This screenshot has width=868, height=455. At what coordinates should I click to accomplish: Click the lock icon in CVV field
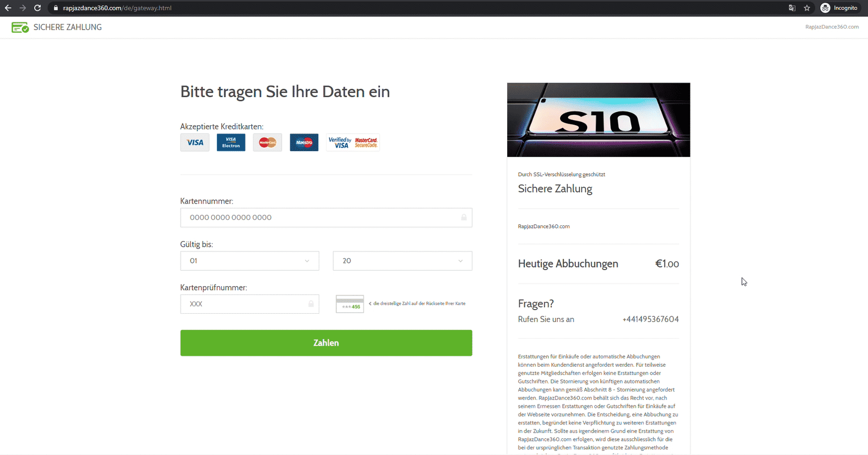311,303
